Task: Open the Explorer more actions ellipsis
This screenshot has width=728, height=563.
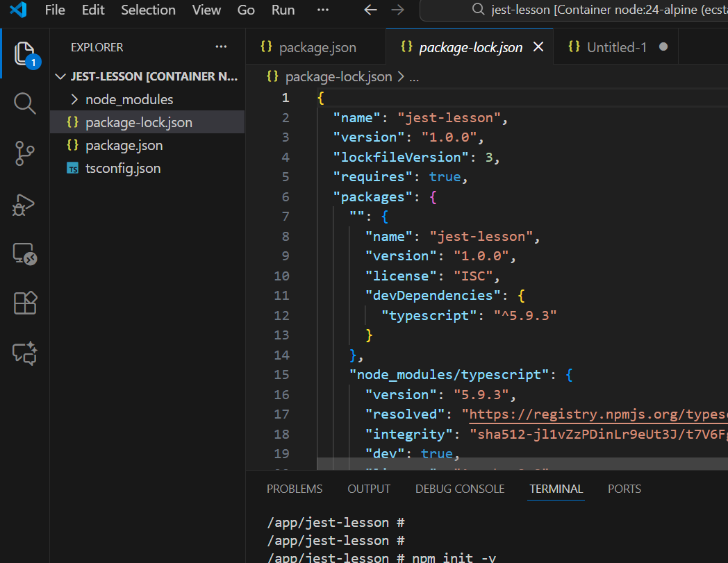Action: (x=221, y=47)
